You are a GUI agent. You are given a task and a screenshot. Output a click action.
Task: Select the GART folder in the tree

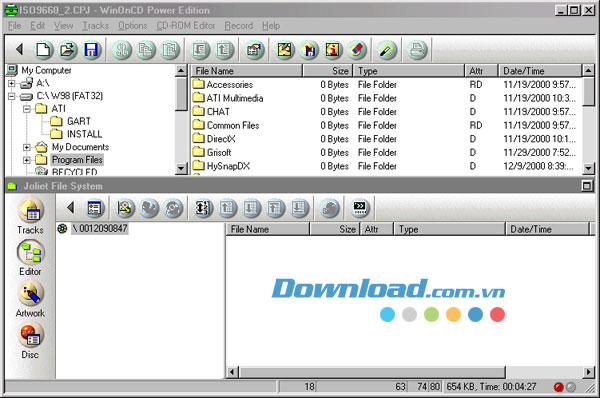(78, 121)
